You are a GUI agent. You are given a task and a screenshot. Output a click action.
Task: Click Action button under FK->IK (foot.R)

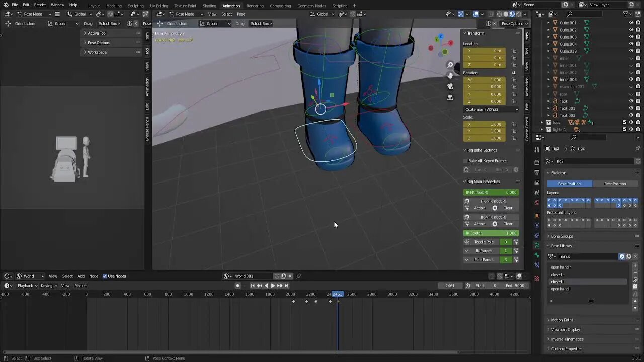(x=479, y=208)
